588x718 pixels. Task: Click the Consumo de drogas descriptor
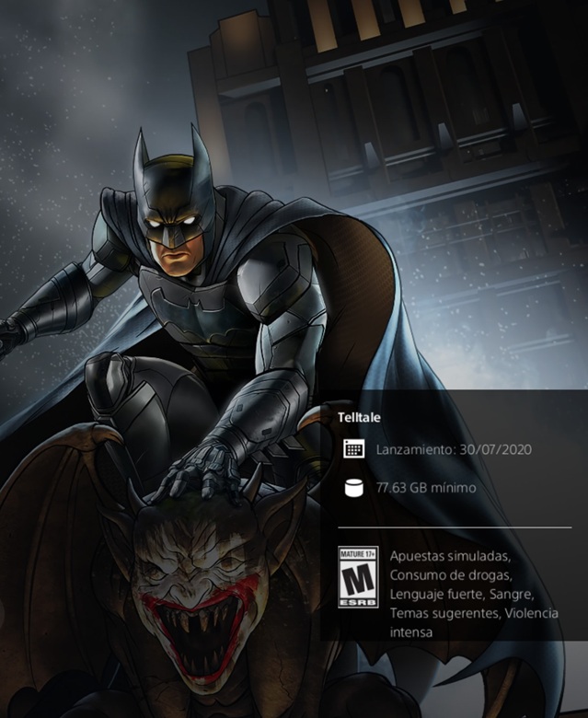451,575
